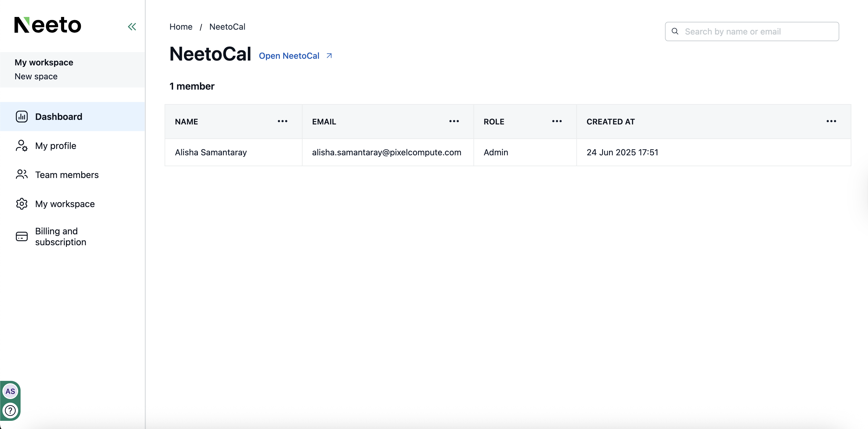This screenshot has width=868, height=429.
Task: Click the NeetoCal page heading
Action: [x=210, y=54]
